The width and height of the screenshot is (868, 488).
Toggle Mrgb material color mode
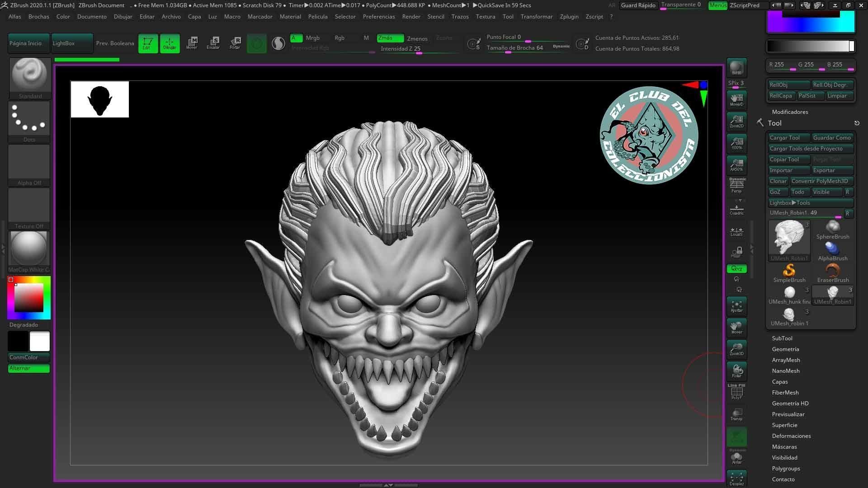(312, 38)
